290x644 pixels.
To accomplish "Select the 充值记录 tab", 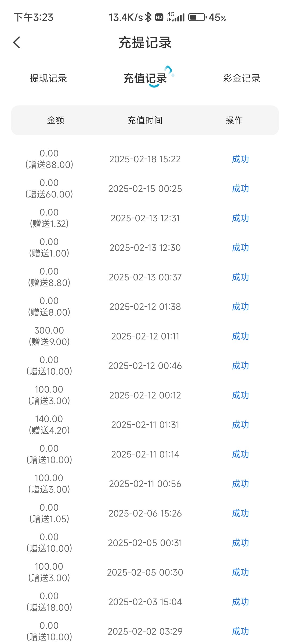I will [x=145, y=78].
